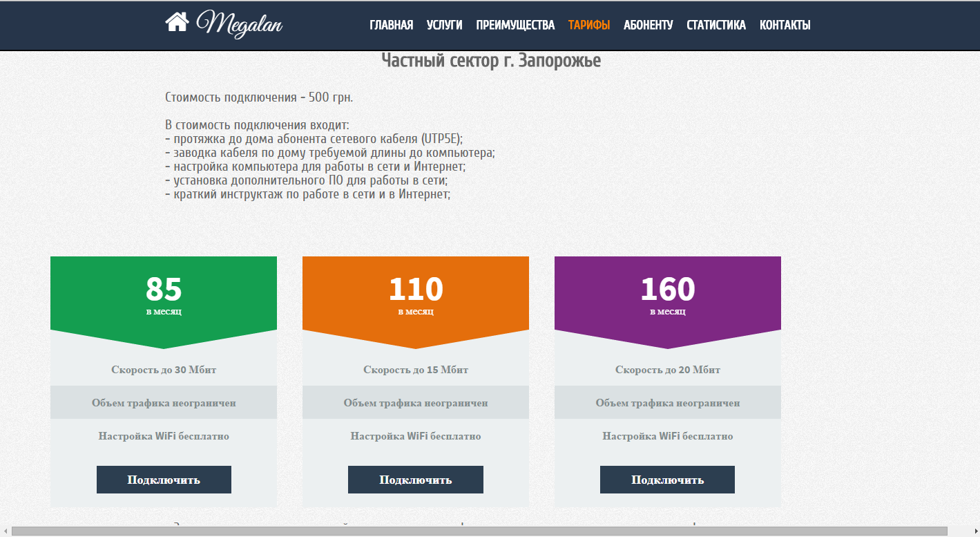The height and width of the screenshot is (537, 980).
Task: Click Настройка WiFi бесплатно in the 85 card
Action: [x=164, y=436]
